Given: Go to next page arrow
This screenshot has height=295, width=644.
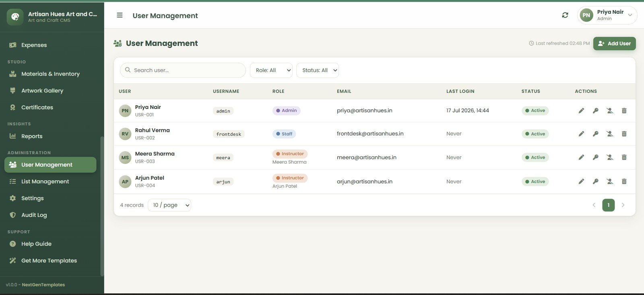Looking at the screenshot, I should click(x=623, y=205).
